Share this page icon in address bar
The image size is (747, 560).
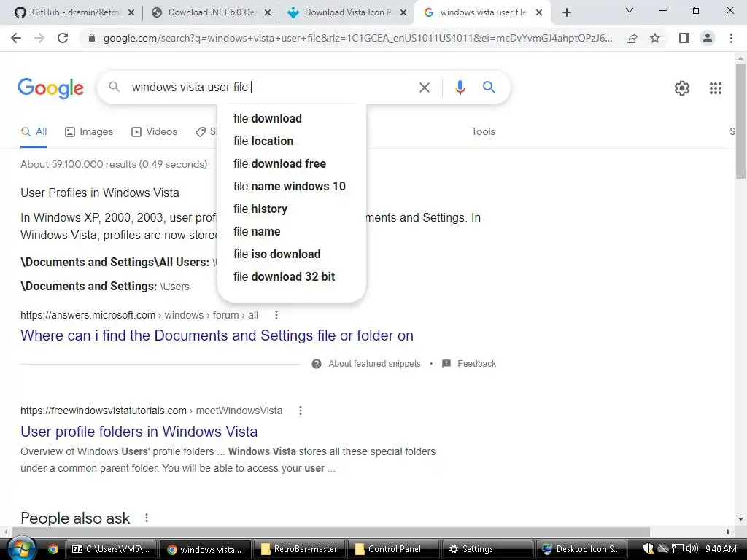pyautogui.click(x=632, y=38)
